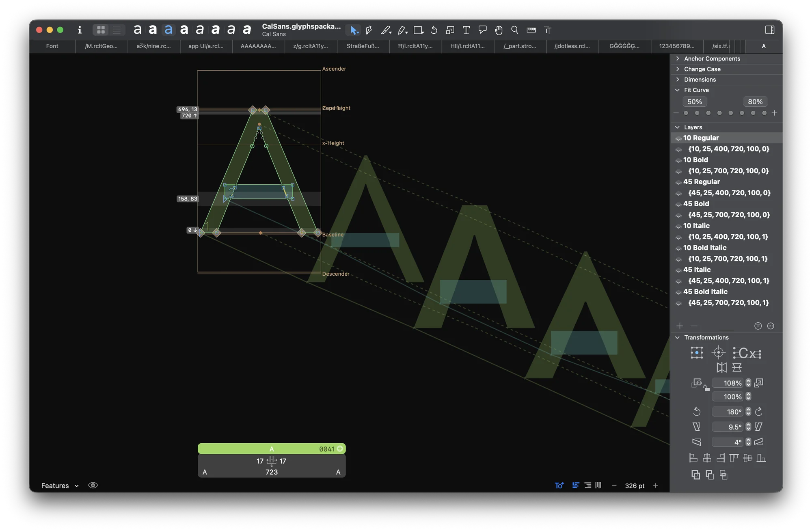Viewport: 812px width, 531px height.
Task: Open the StraßeFuß... tab
Action: (x=363, y=46)
